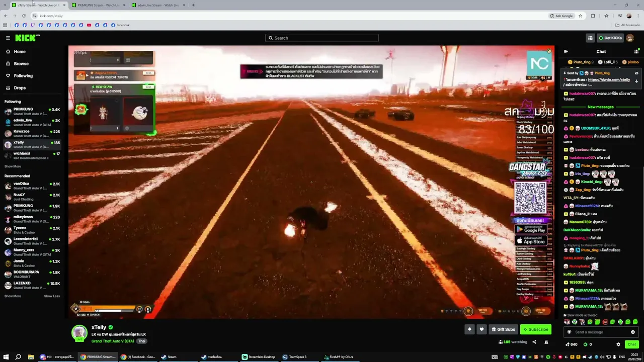Open the gift inventory icon beside Get KICKs

(x=590, y=38)
